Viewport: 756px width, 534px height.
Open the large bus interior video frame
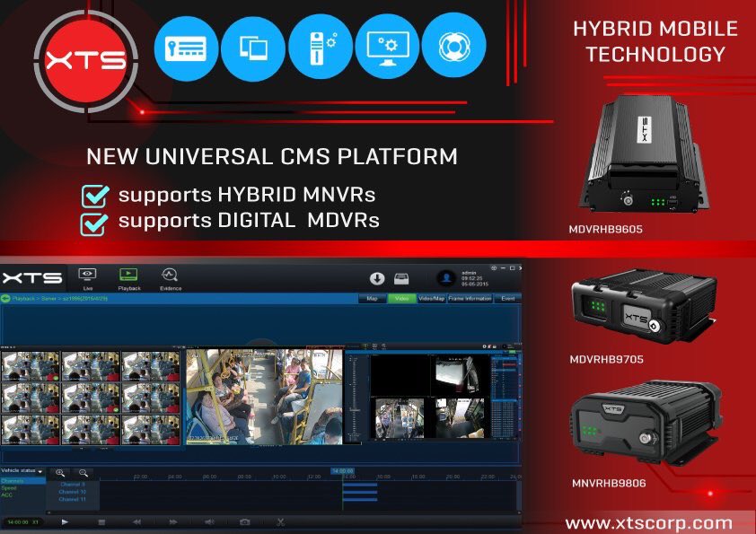pyautogui.click(x=264, y=397)
